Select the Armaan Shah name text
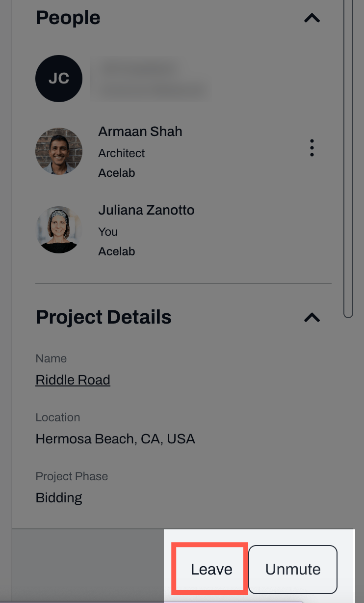Image resolution: width=364 pixels, height=603 pixels. pyautogui.click(x=140, y=132)
